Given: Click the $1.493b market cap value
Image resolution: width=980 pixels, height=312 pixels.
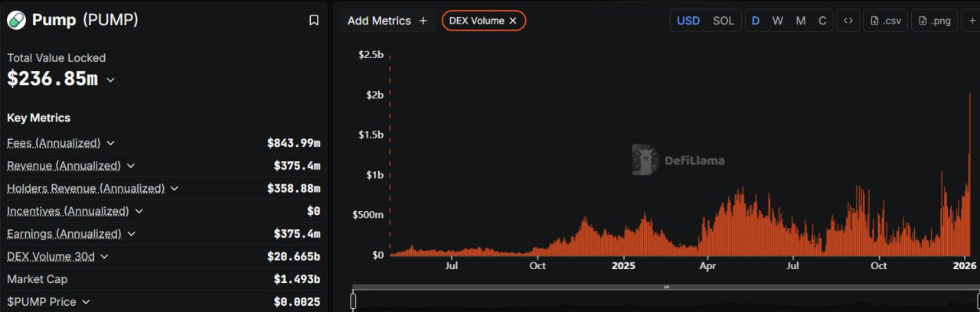Looking at the screenshot, I should pos(296,279).
